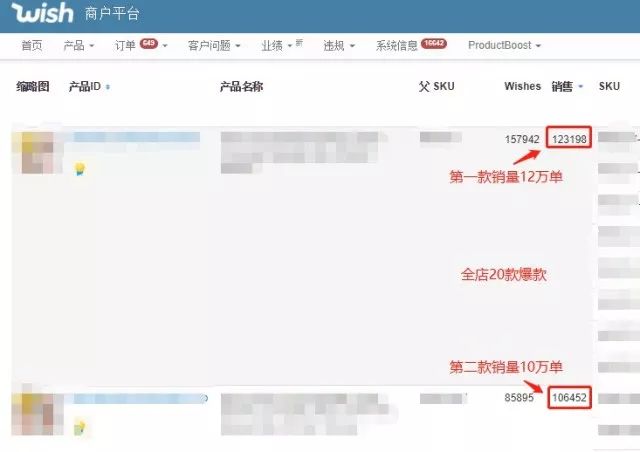This screenshot has width=640, height=452.
Task: Click the 产品名称 column header
Action: tap(241, 87)
